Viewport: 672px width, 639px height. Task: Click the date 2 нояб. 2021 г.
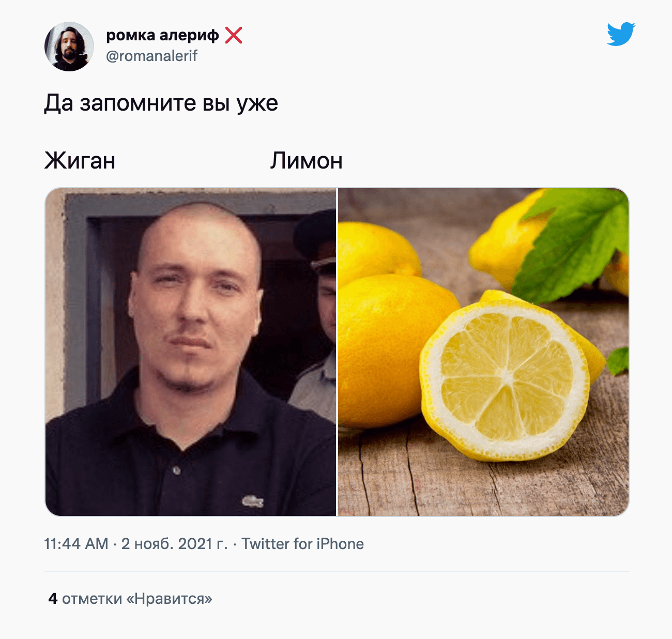point(174,544)
